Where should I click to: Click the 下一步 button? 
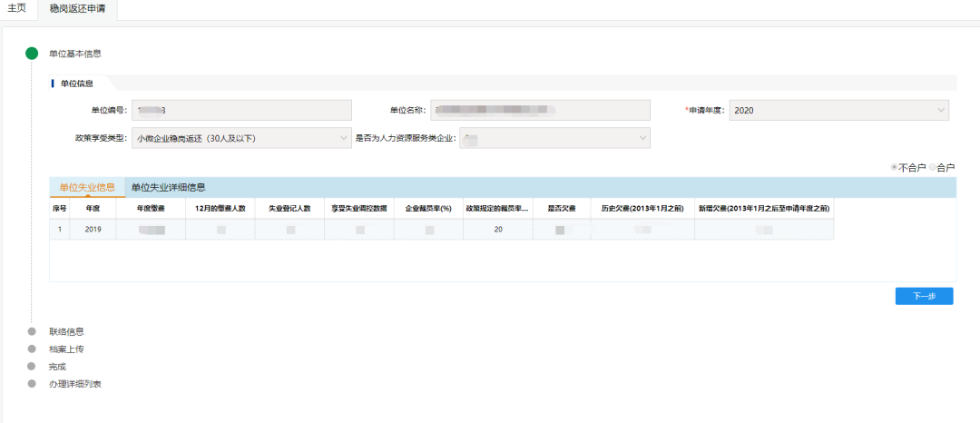pyautogui.click(x=924, y=296)
